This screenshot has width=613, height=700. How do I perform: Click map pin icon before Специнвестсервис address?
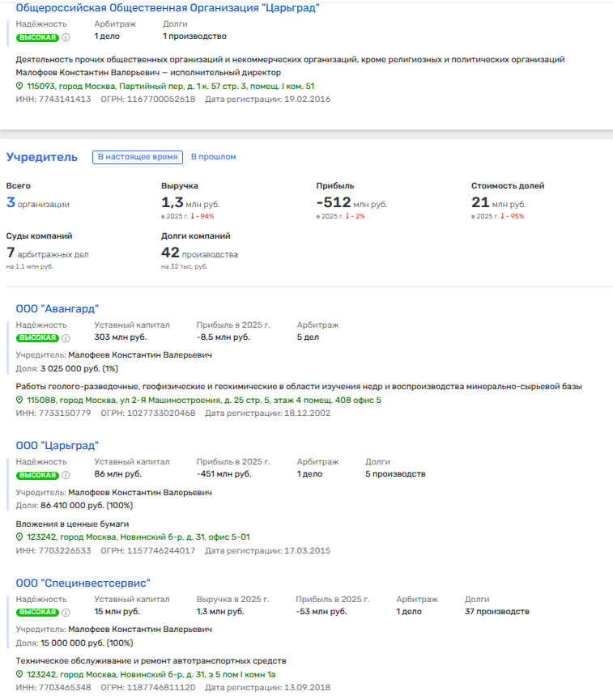(x=20, y=674)
